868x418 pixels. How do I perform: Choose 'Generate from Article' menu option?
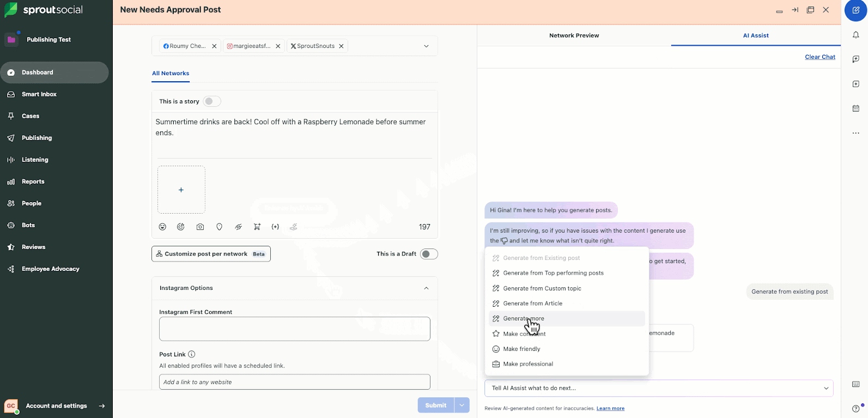pos(532,304)
